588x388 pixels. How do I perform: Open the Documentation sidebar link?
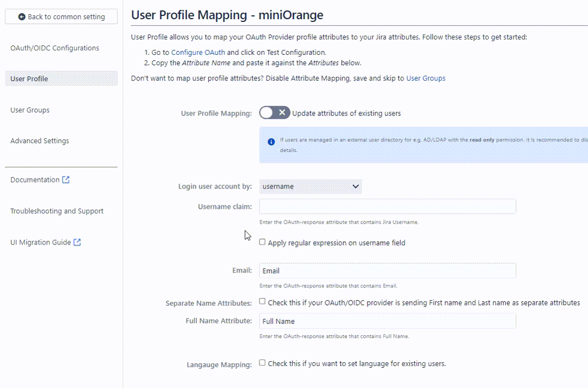point(35,180)
